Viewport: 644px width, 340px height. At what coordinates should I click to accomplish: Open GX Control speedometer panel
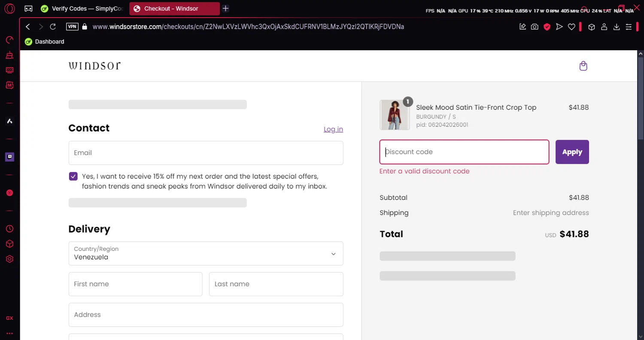pos(9,40)
